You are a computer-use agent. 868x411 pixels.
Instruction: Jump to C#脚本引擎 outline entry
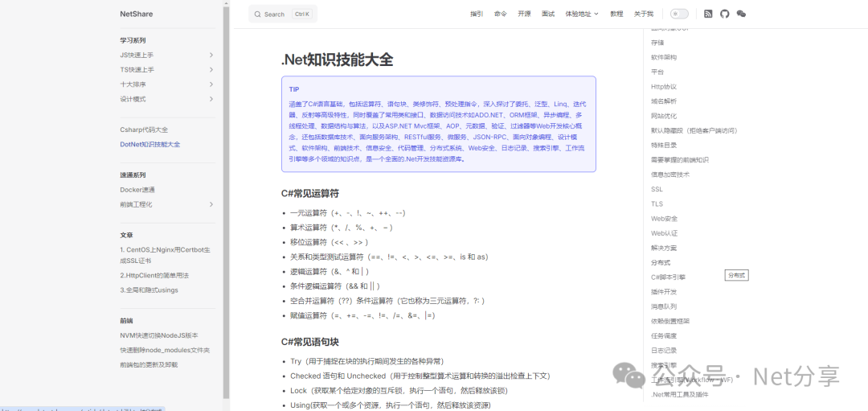(x=668, y=277)
